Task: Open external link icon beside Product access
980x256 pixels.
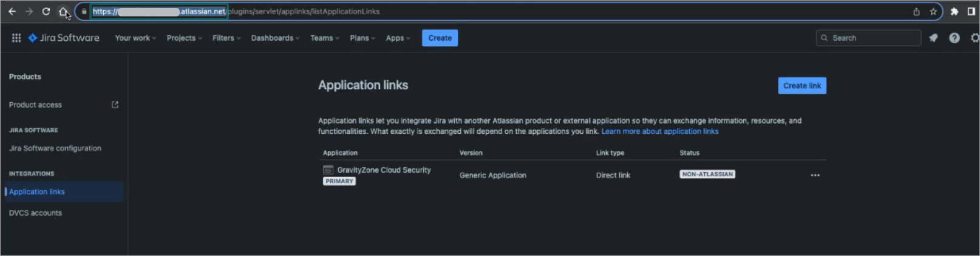Action: [115, 105]
